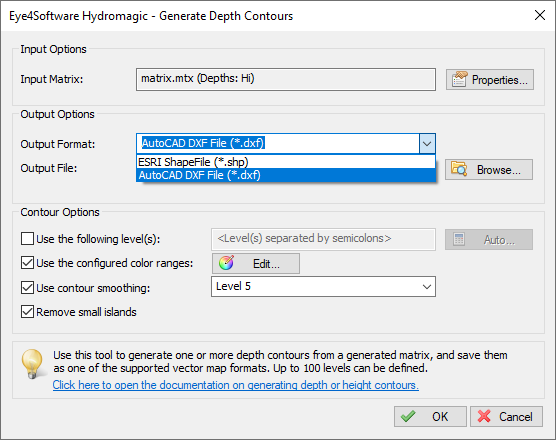
Task: Open the contour documentation link
Action: (236, 385)
